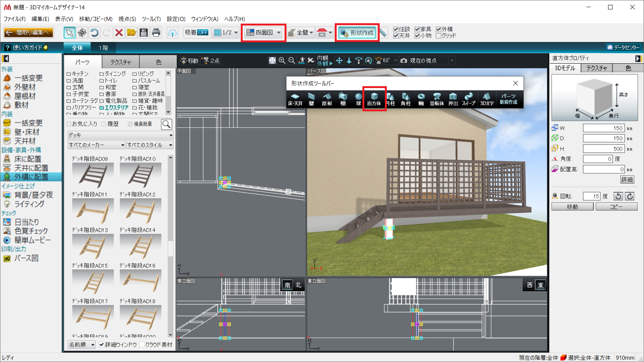The image size is (644, 362).
Task: Select the 直方体 (cuboid) shape tool
Action: [x=374, y=99]
